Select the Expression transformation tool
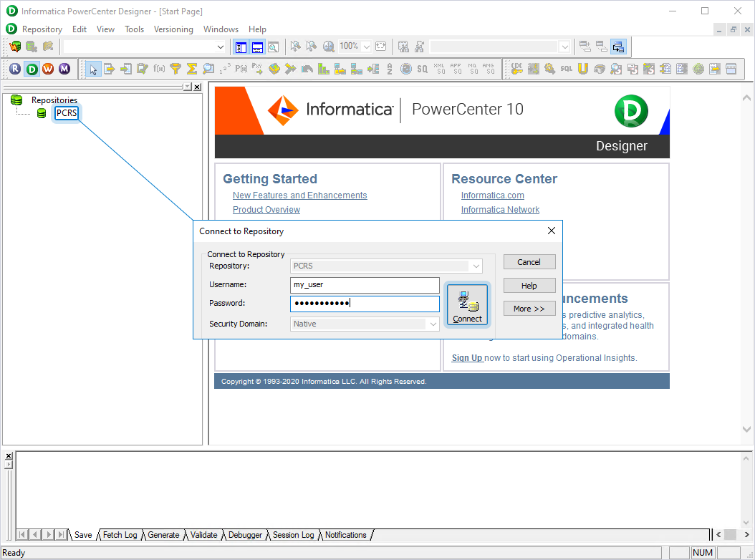Image resolution: width=755 pixels, height=560 pixels. (x=157, y=69)
